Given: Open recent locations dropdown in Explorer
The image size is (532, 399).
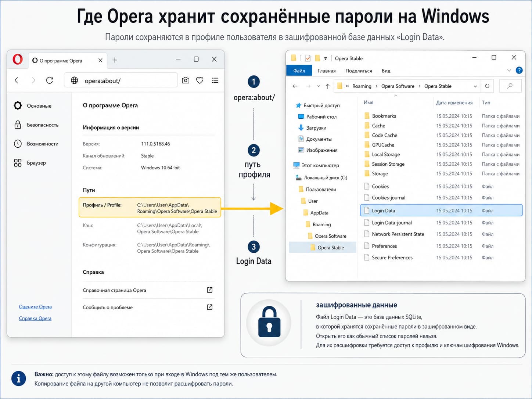Looking at the screenshot, I should tap(318, 87).
